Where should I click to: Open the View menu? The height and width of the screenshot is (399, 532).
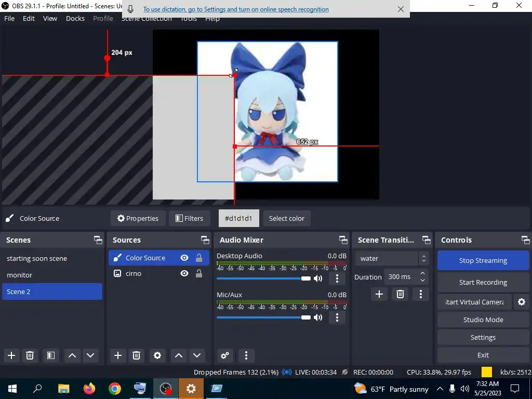pos(50,18)
